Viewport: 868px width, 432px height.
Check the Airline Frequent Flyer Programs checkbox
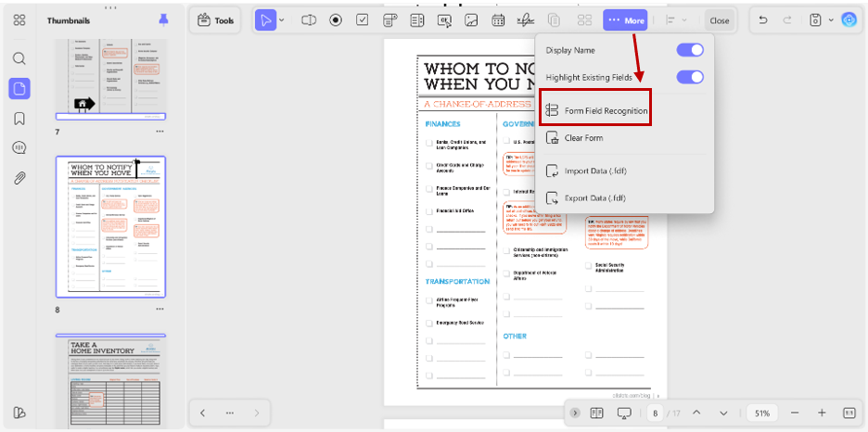429,300
